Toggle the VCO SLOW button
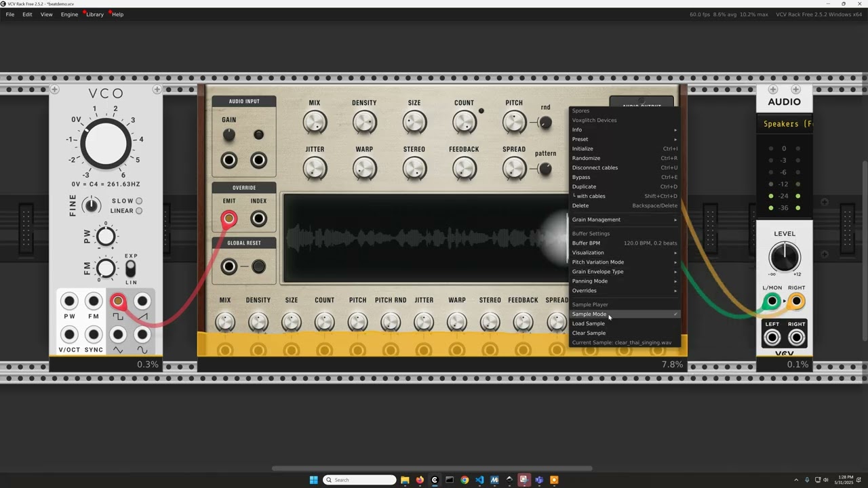This screenshot has width=868, height=488. 139,201
